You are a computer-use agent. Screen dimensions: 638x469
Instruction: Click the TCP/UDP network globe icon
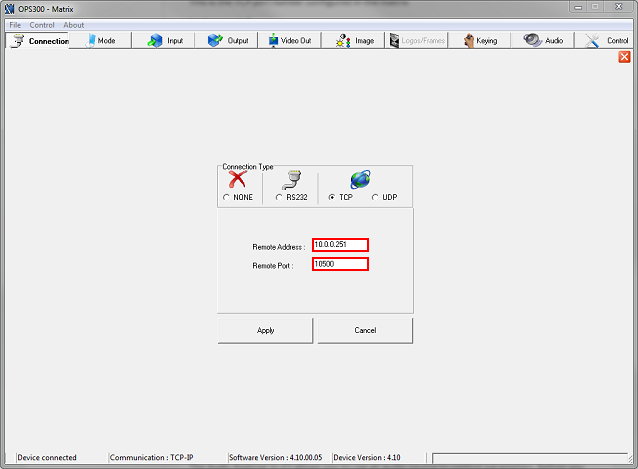[x=360, y=180]
